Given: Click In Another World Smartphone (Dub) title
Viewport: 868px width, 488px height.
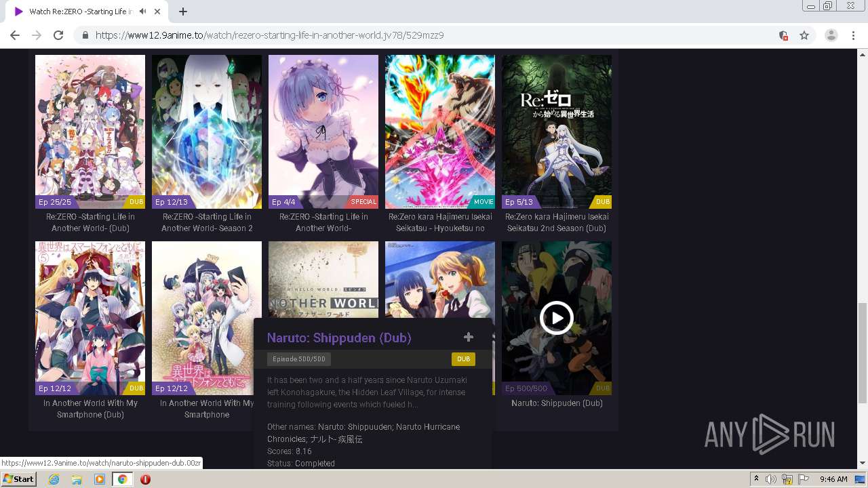Looking at the screenshot, I should point(90,409).
